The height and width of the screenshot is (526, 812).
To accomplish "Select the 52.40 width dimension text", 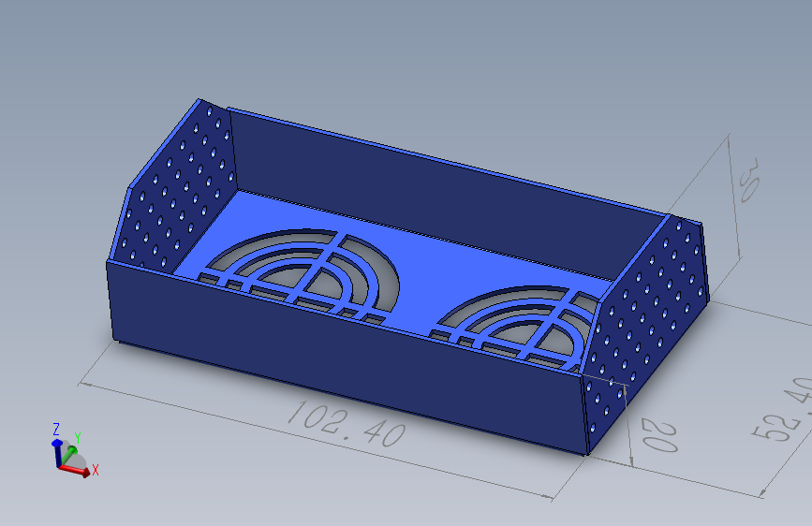I will pyautogui.click(x=782, y=410).
